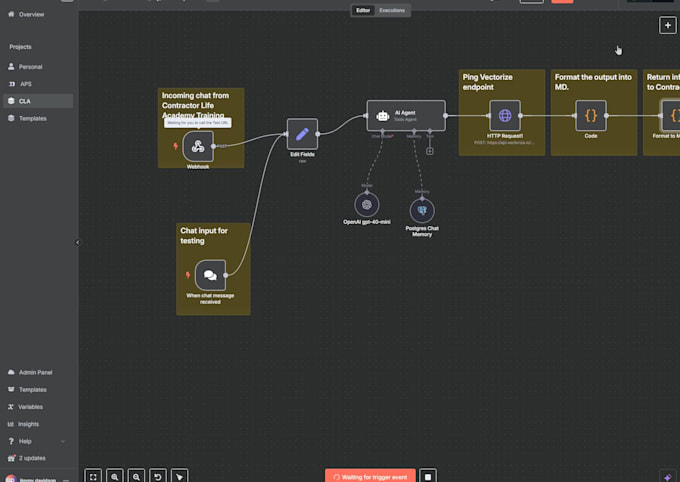Click the AI Agent Chat Model connector
The image size is (680, 482).
pos(382,131)
